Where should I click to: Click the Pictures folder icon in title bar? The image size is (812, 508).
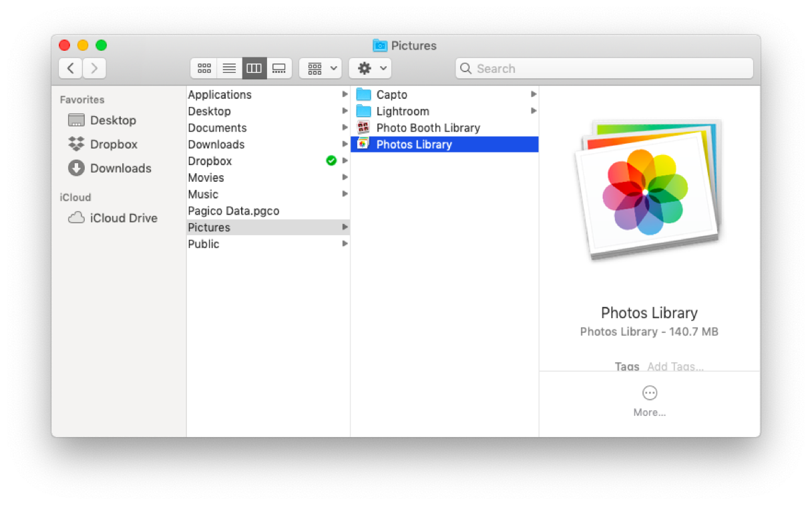coord(380,45)
